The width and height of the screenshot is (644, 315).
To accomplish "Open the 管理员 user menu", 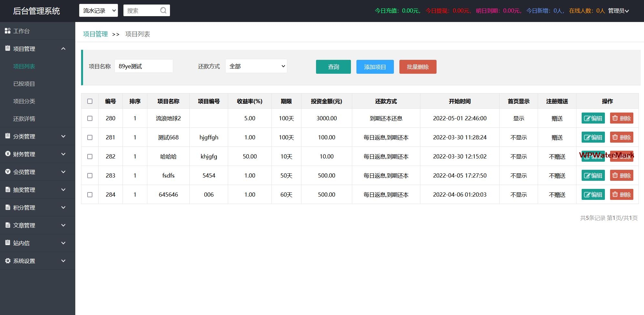I will point(618,11).
